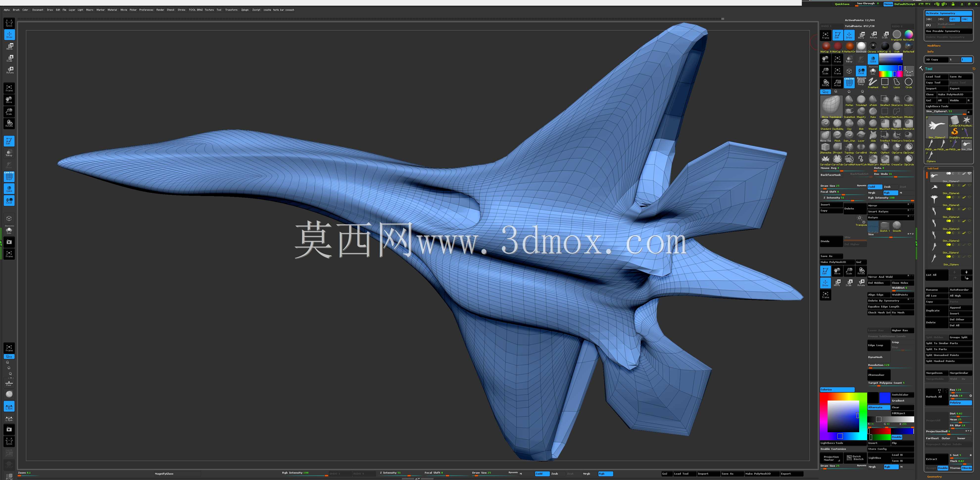Pick the Standard sculpting brush

825,125
